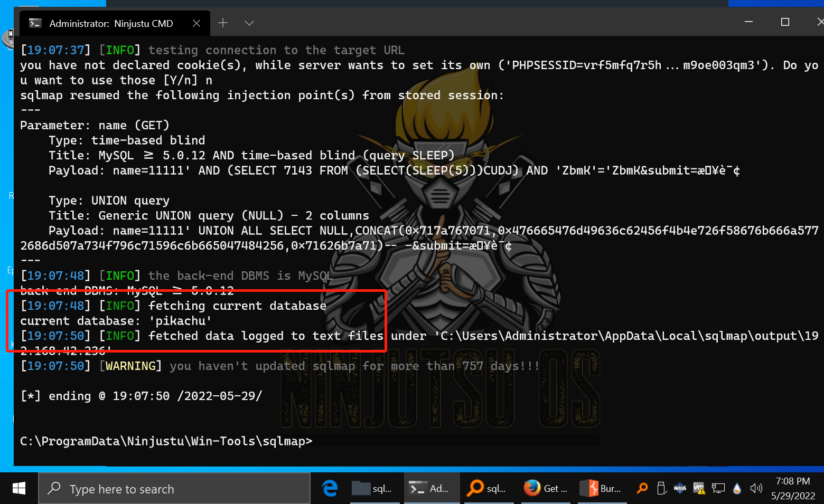Open a new terminal tab

pos(223,23)
